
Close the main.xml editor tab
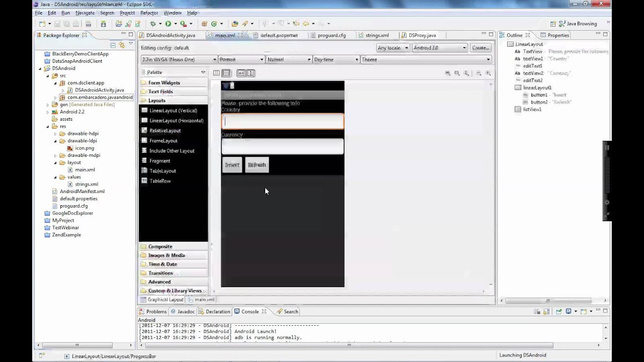(240, 35)
